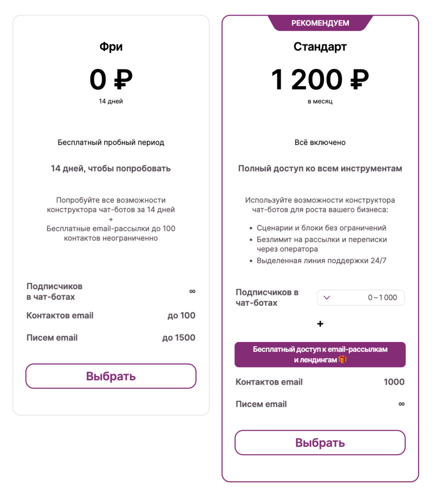Image resolution: width=448 pixels, height=501 pixels.
Task: Click the "14 дней, чтобы попробовать" heading
Action: click(111, 169)
